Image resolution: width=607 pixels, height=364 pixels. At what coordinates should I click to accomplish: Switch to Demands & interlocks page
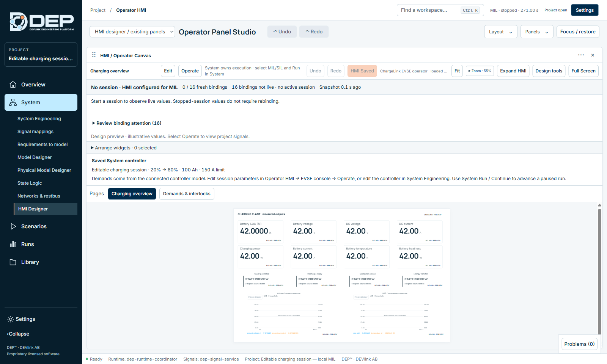tap(187, 194)
